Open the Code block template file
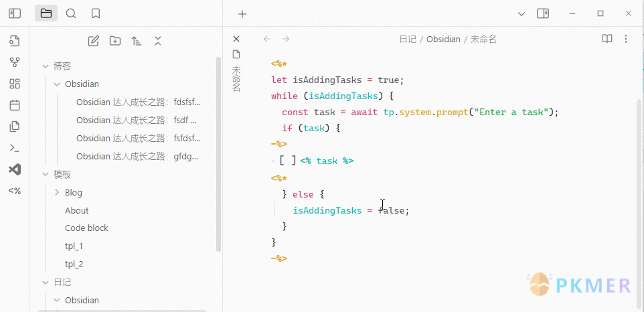644x312 pixels. click(86, 228)
